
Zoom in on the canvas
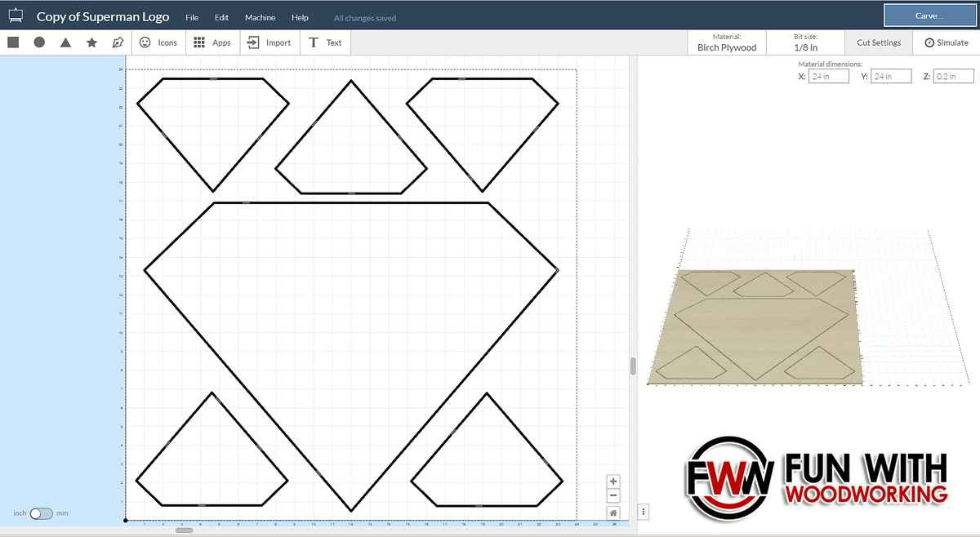coord(613,482)
